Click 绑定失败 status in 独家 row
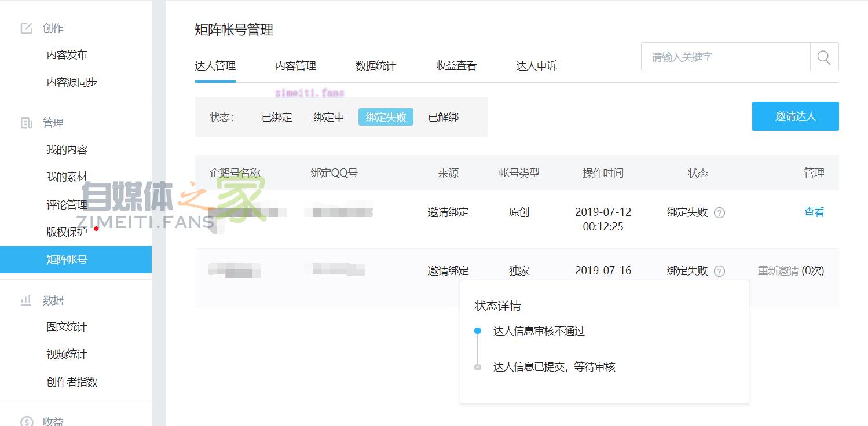The height and width of the screenshot is (426, 868). (x=687, y=271)
